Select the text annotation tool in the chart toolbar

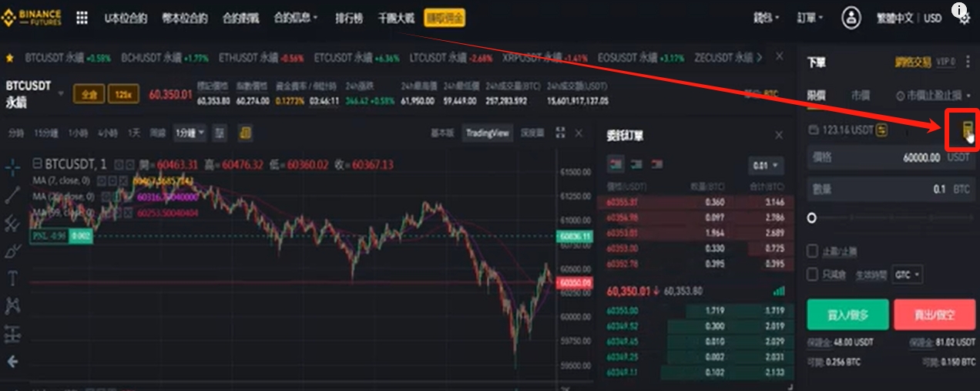coord(12,278)
